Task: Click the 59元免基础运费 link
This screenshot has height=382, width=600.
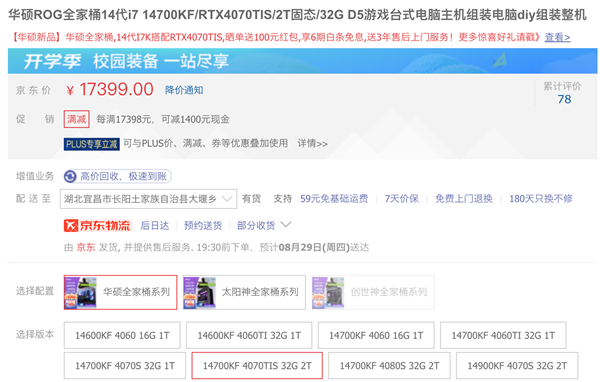Action: pos(334,199)
